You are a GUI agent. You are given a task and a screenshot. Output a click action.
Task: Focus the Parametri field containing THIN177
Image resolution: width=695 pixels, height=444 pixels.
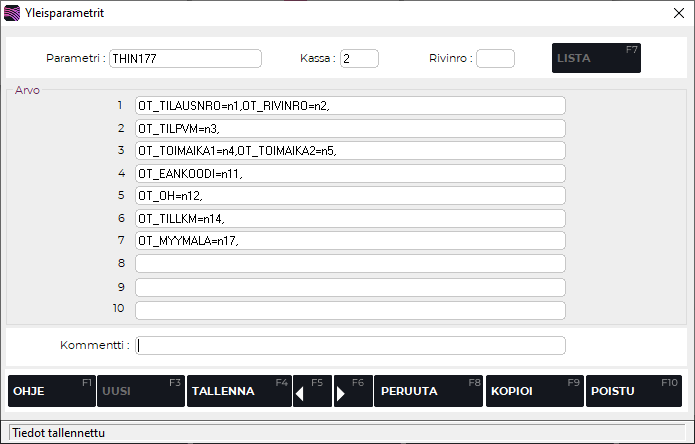[185, 58]
